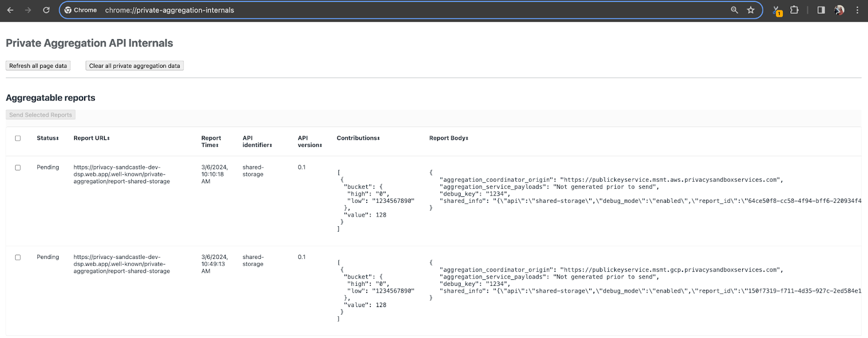Click the browser forward arrow
The image size is (868, 338).
point(28,10)
